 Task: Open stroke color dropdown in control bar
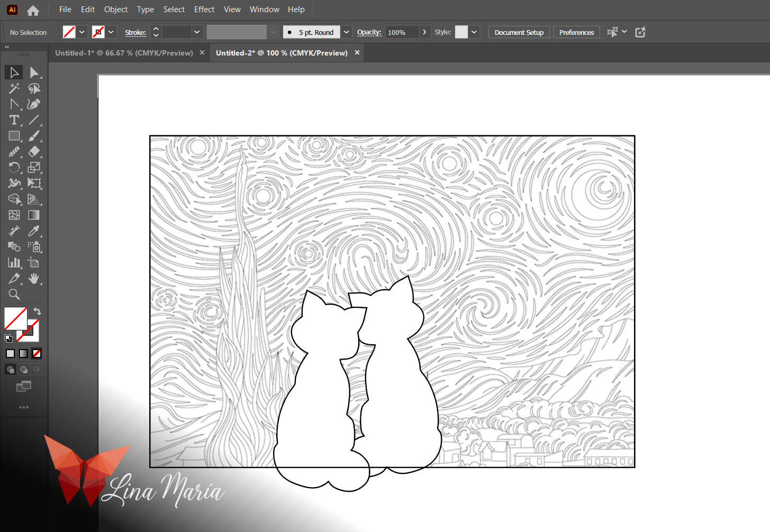[x=111, y=32]
